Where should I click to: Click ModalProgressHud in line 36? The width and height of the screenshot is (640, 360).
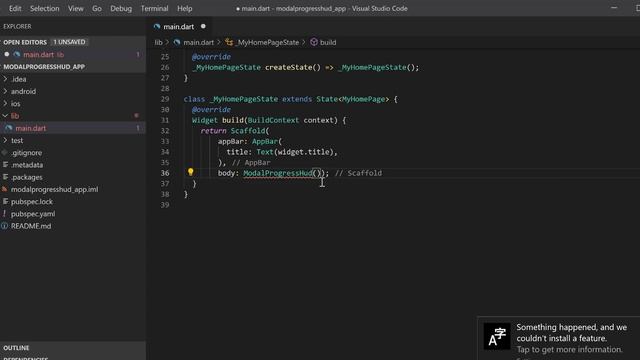point(278,173)
